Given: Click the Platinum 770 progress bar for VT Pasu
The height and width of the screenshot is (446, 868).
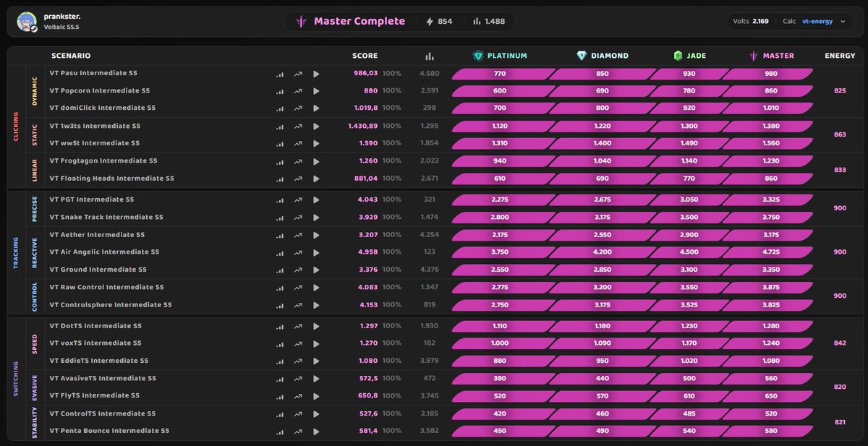Looking at the screenshot, I should click(x=503, y=74).
